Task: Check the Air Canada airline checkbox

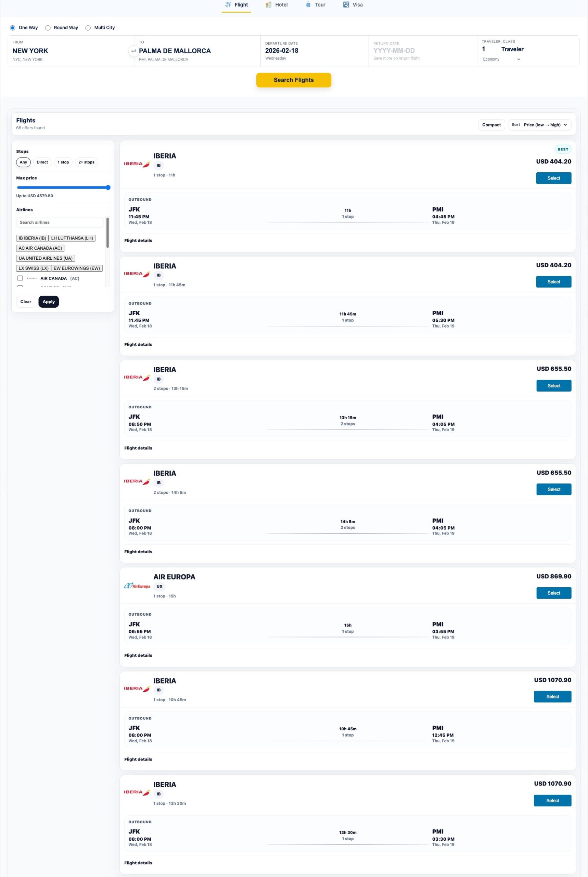Action: 20,278
